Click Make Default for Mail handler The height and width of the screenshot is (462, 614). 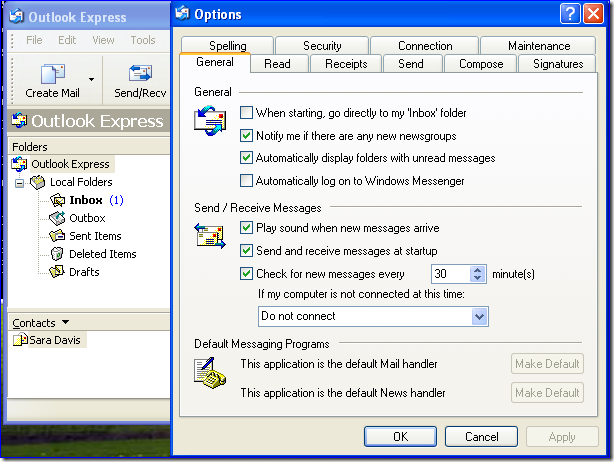(547, 364)
